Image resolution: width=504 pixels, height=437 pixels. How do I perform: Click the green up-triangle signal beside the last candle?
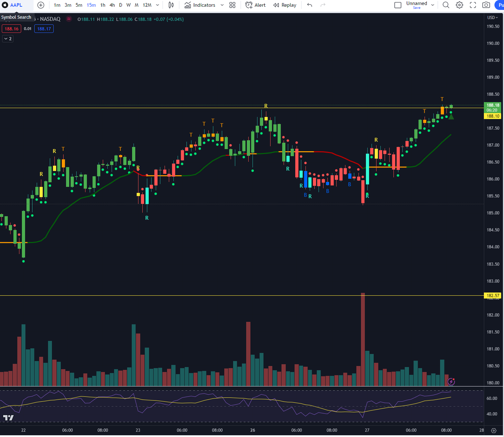pyautogui.click(x=451, y=116)
